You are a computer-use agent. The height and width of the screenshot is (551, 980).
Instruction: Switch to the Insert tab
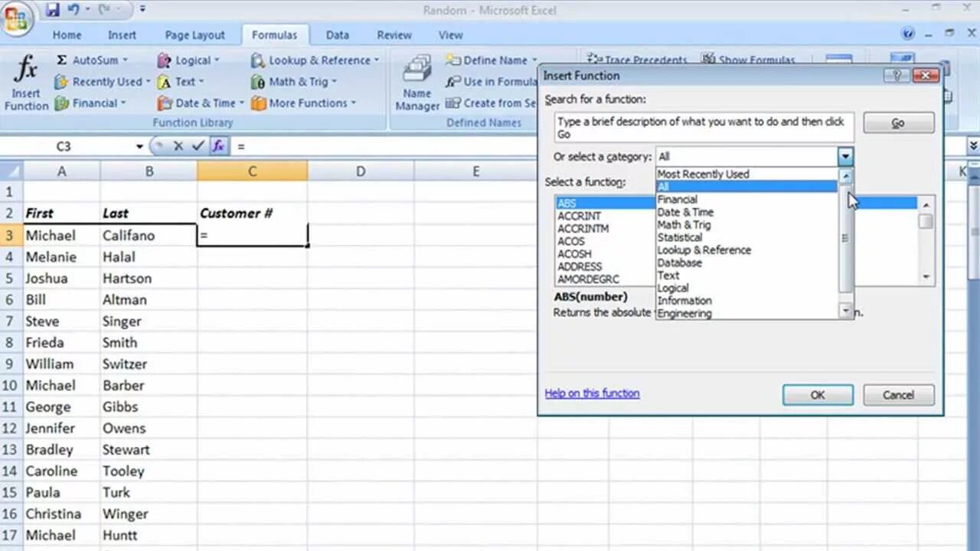tap(122, 35)
